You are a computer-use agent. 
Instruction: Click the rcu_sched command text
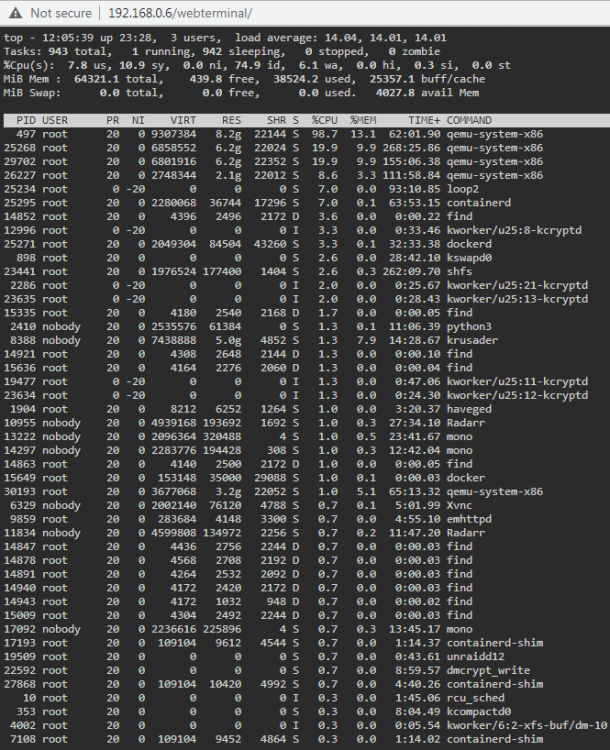tap(475, 698)
